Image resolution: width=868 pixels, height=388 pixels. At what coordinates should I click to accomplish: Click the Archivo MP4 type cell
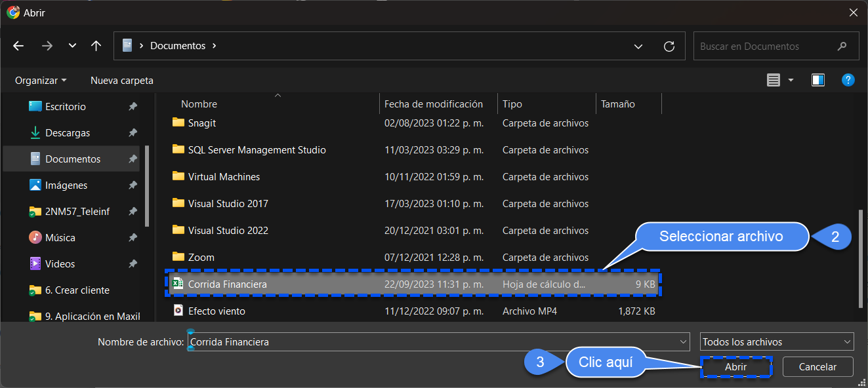529,311
